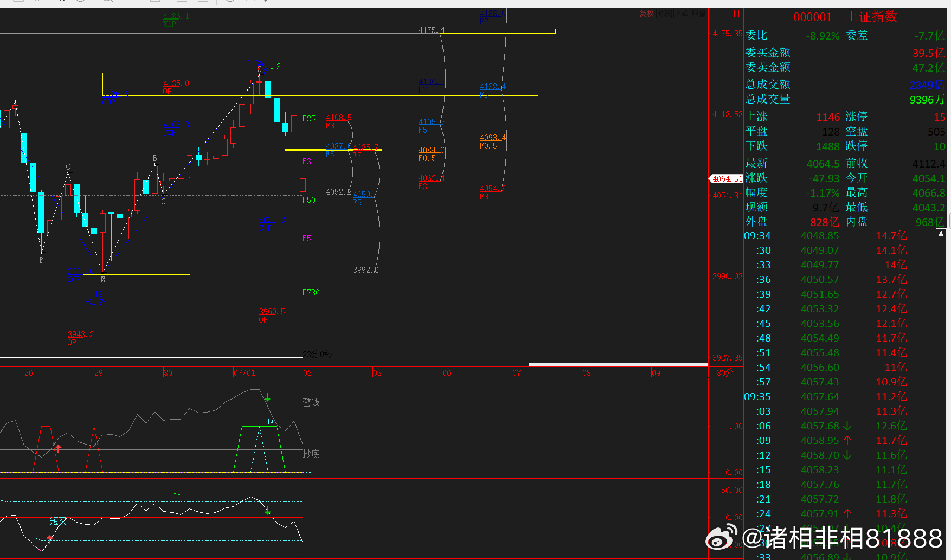
Task: Click the 警线 indicator label
Action: [x=311, y=402]
